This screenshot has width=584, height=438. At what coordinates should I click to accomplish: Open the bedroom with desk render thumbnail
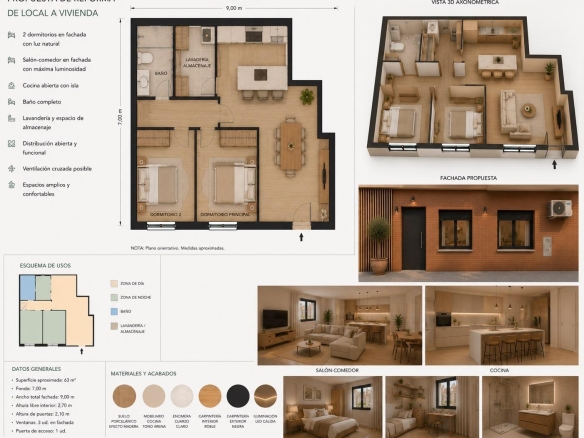(432, 407)
